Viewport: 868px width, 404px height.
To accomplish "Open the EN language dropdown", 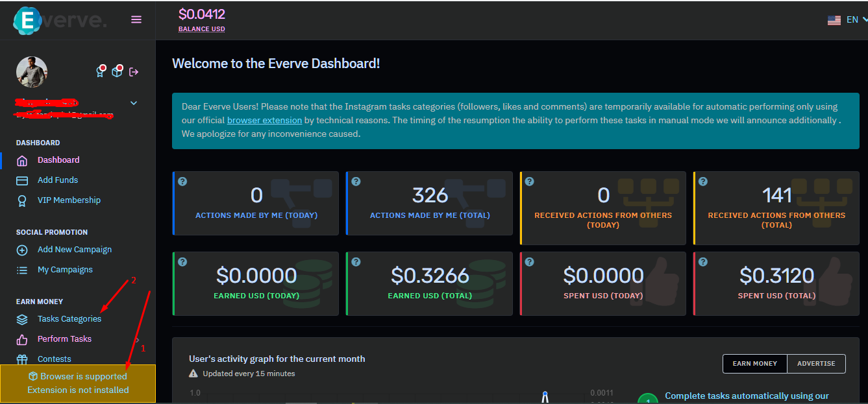I will click(x=857, y=20).
